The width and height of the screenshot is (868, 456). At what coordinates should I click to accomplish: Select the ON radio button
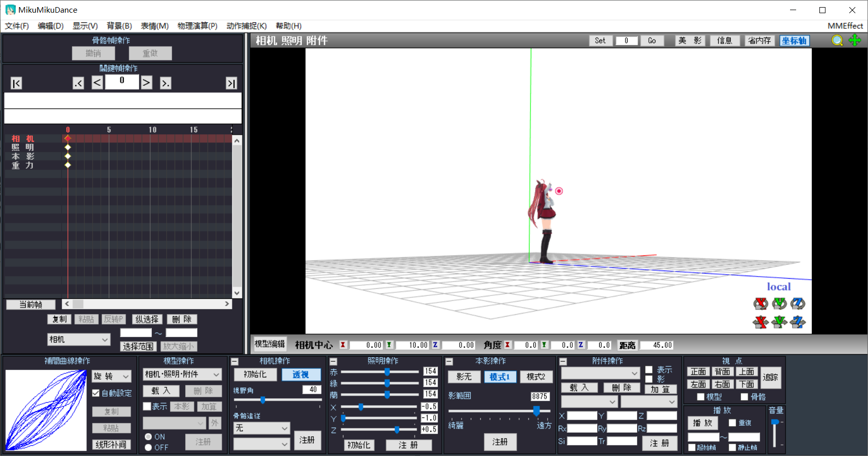(x=148, y=437)
